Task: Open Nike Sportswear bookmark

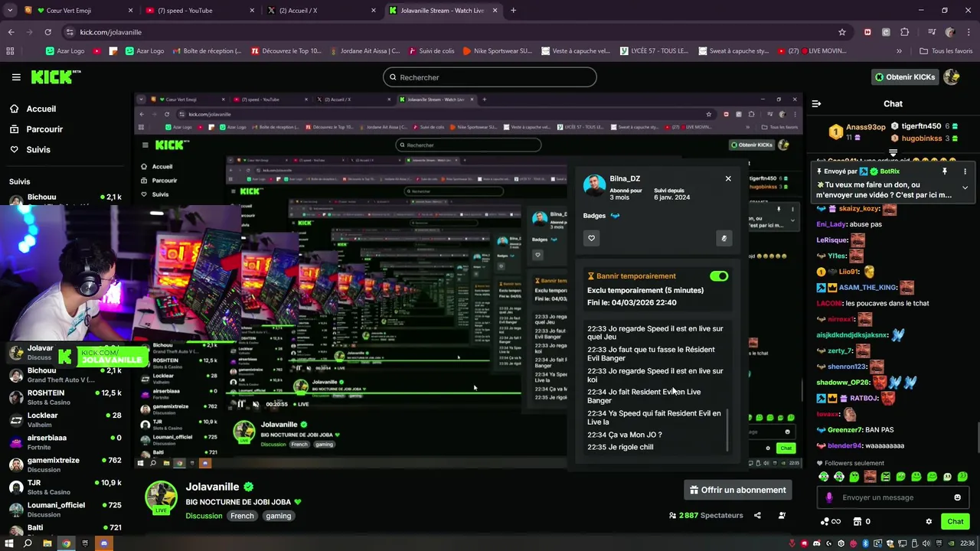Action: click(x=497, y=51)
